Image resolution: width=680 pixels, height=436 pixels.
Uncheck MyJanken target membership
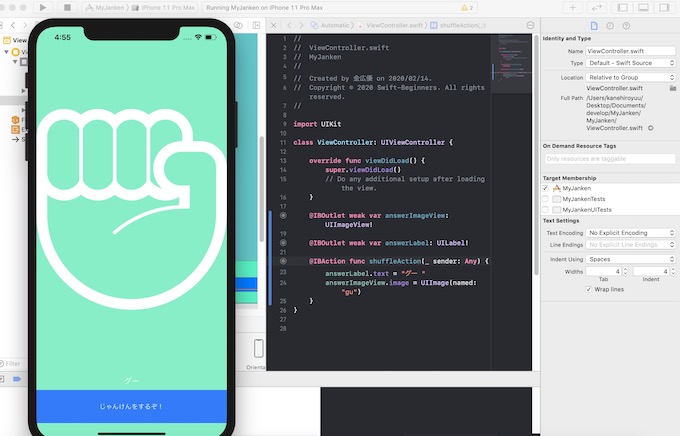[x=546, y=188]
